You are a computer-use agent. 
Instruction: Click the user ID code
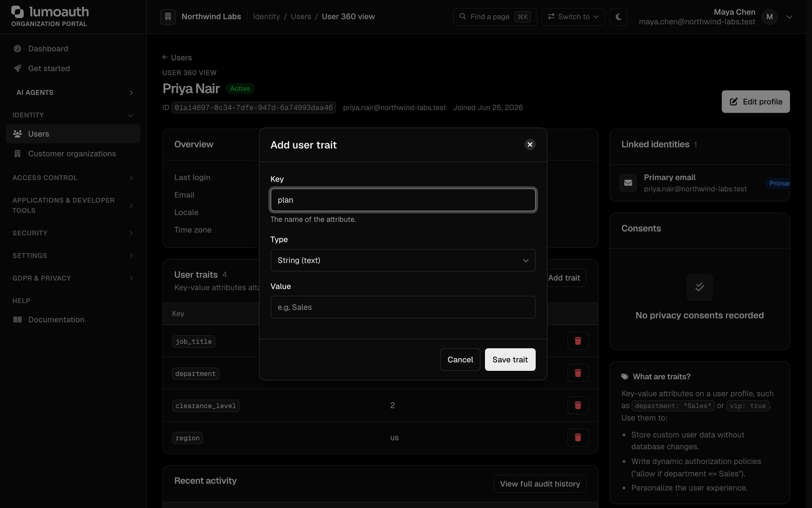253,108
